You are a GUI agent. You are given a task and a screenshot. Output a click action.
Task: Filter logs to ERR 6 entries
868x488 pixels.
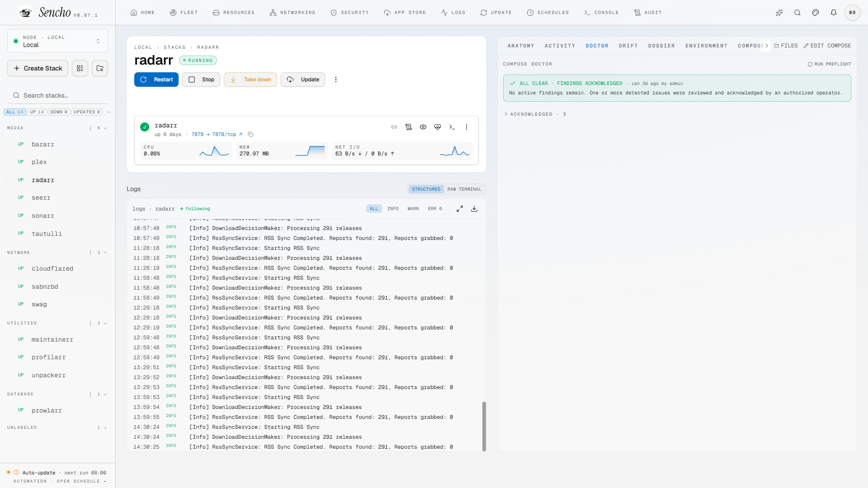(x=435, y=209)
